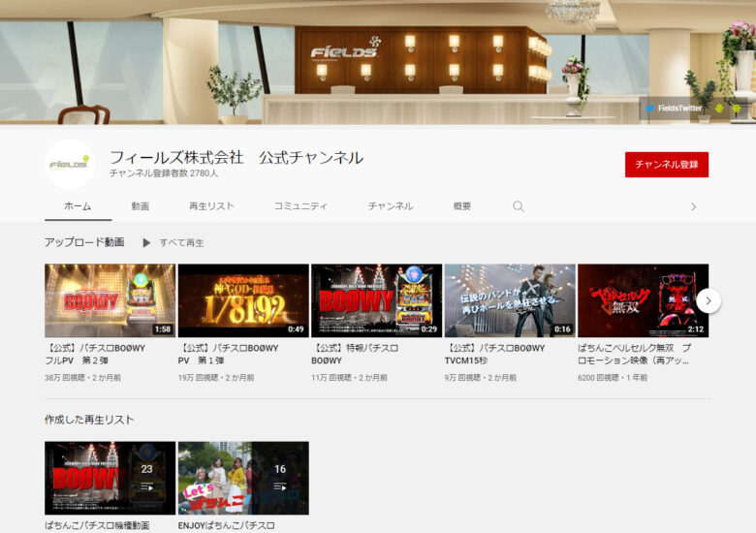
Task: Open the アップロード動画 section heading
Action: pyautogui.click(x=84, y=242)
